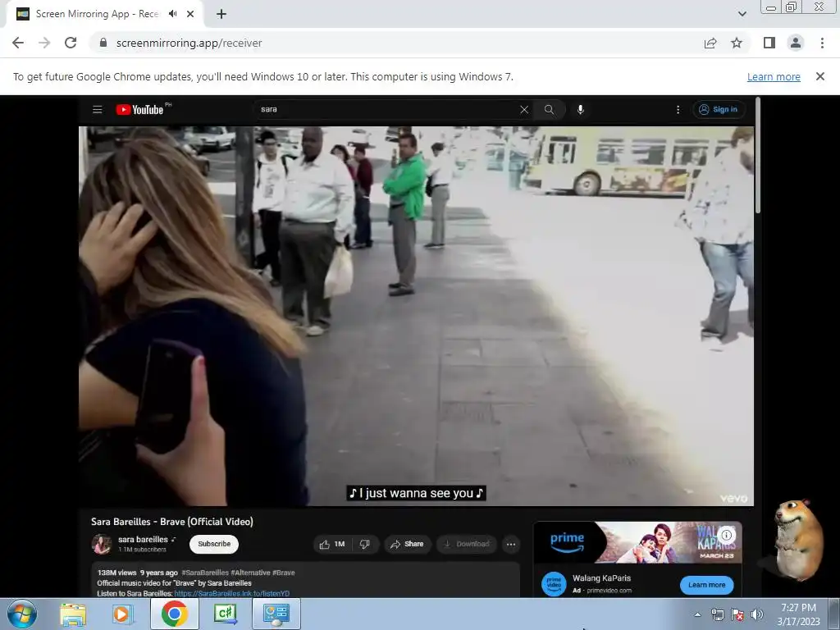Open the Windows Start menu
The width and height of the screenshot is (840, 630).
(x=22, y=614)
